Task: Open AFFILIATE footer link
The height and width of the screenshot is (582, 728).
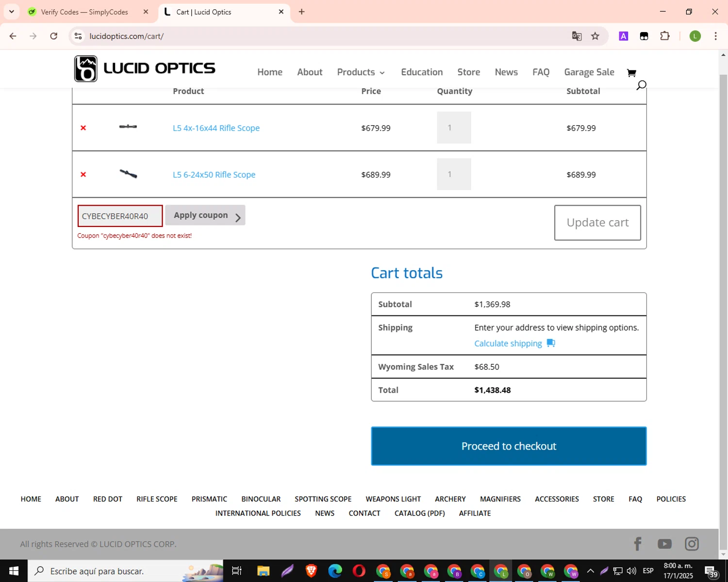Action: pyautogui.click(x=475, y=513)
